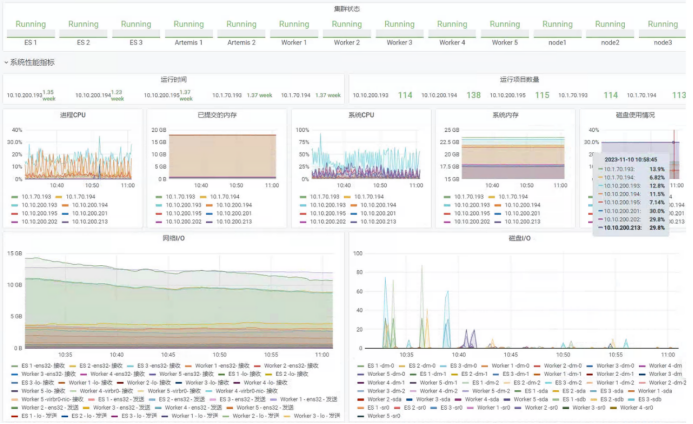Select the Artemis 1 Running status tile
This screenshot has width=693, height=424.
(189, 30)
